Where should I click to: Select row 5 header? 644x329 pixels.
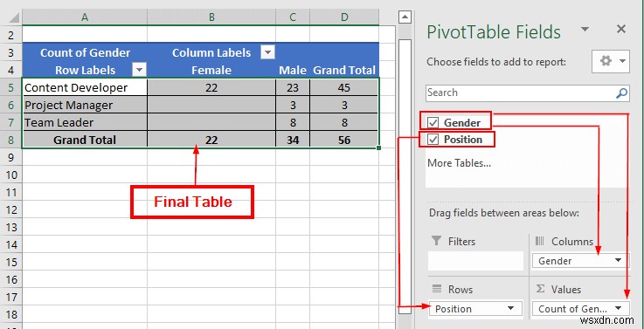coord(11,88)
